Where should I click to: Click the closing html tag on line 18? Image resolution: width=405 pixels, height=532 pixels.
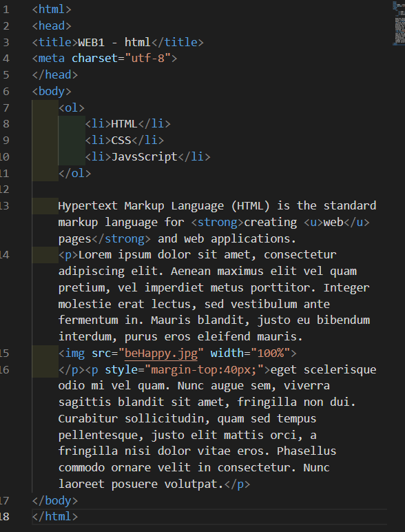[55, 516]
